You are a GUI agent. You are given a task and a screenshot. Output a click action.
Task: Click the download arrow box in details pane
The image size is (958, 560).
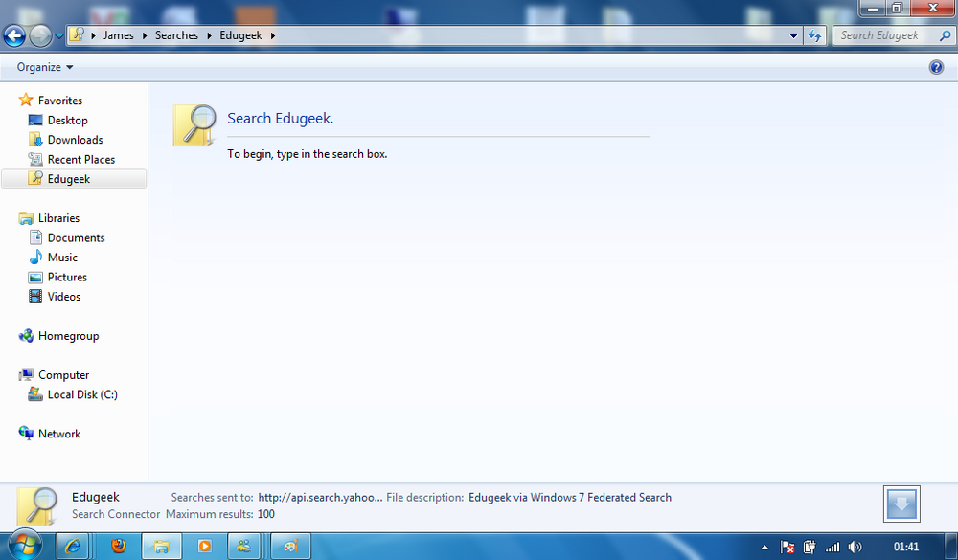coord(901,504)
